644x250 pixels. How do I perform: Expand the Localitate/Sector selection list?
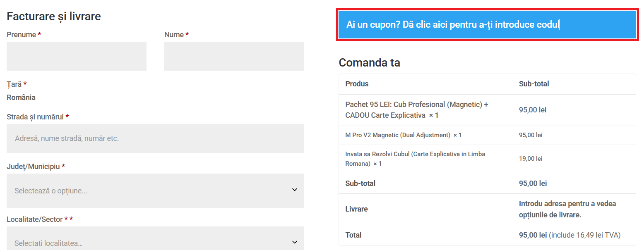pos(155,238)
